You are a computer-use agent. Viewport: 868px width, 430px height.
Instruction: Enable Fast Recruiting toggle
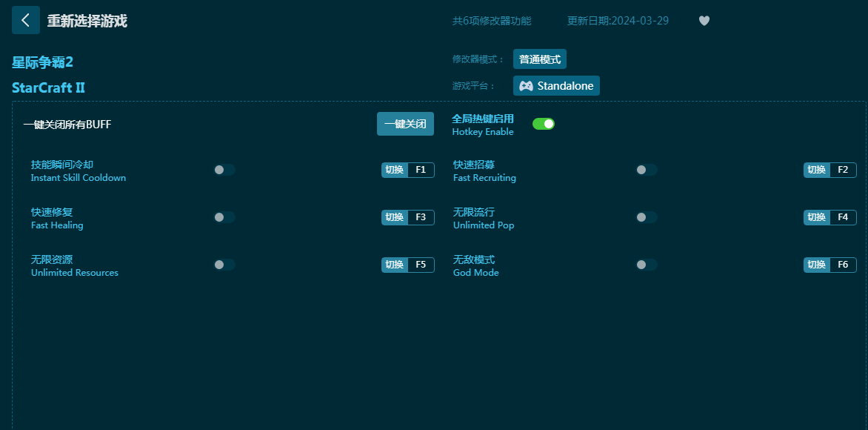(x=647, y=170)
